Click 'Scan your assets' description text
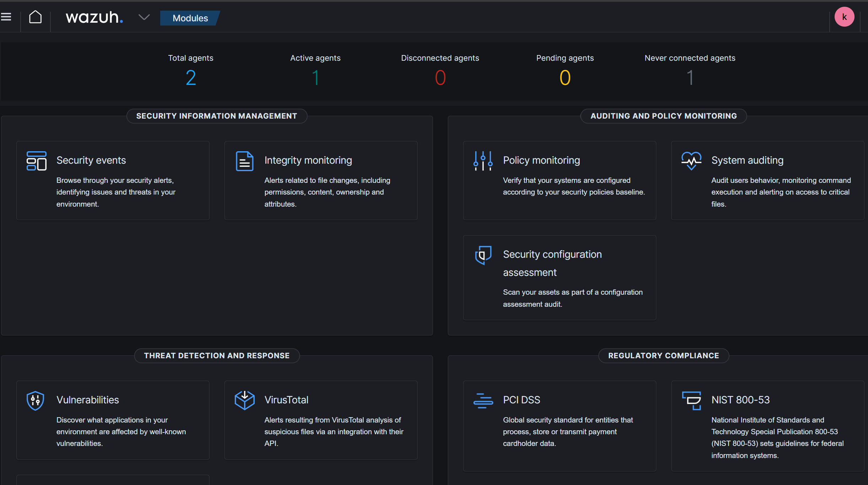The height and width of the screenshot is (485, 868). (573, 298)
